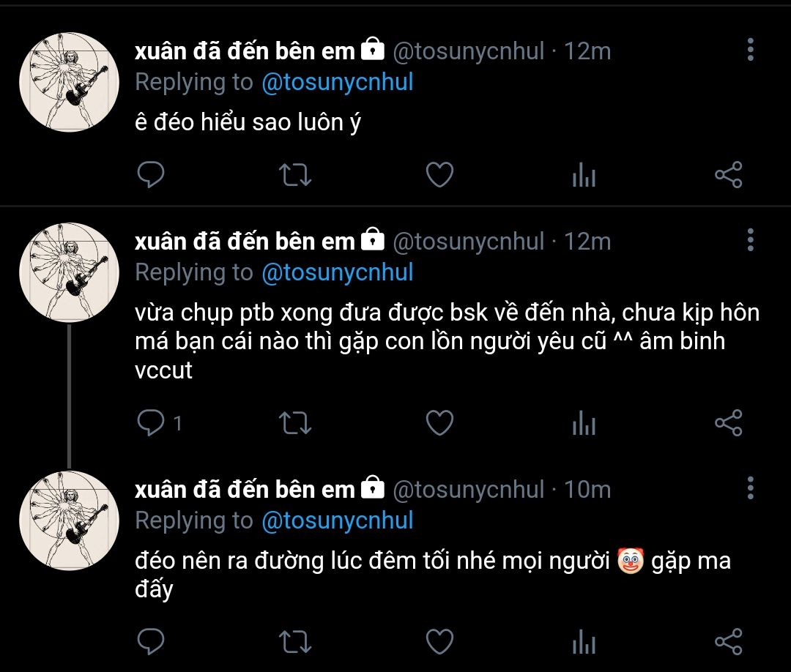Reply to the tweet showing 1 reply
The height and width of the screenshot is (672, 791).
click(x=151, y=422)
